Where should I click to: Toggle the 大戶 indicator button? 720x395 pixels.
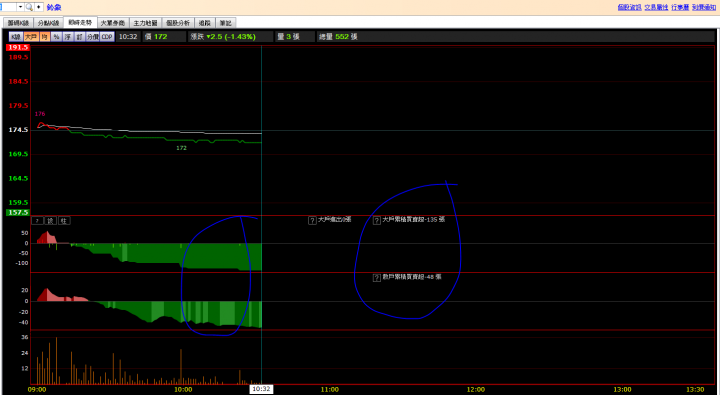[31, 37]
